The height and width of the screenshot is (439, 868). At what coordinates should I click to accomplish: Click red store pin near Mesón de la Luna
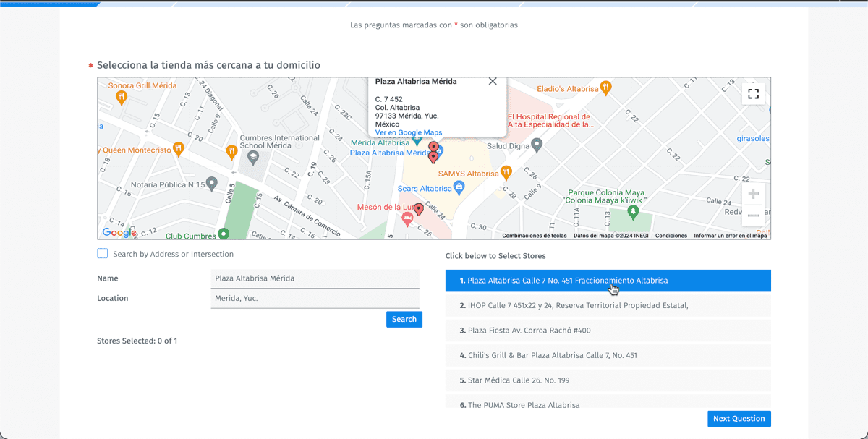click(x=418, y=210)
